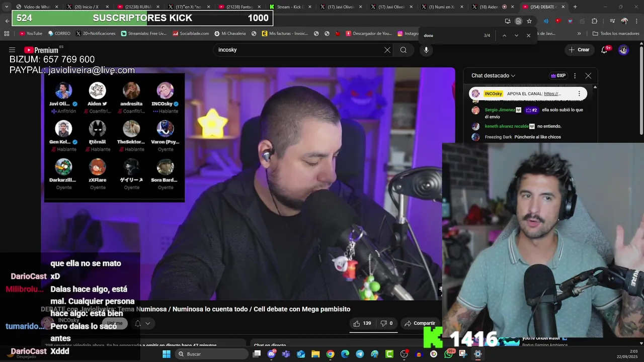Image resolution: width=644 pixels, height=362 pixels.
Task: Run search with the magnifier button
Action: pyautogui.click(x=404, y=50)
